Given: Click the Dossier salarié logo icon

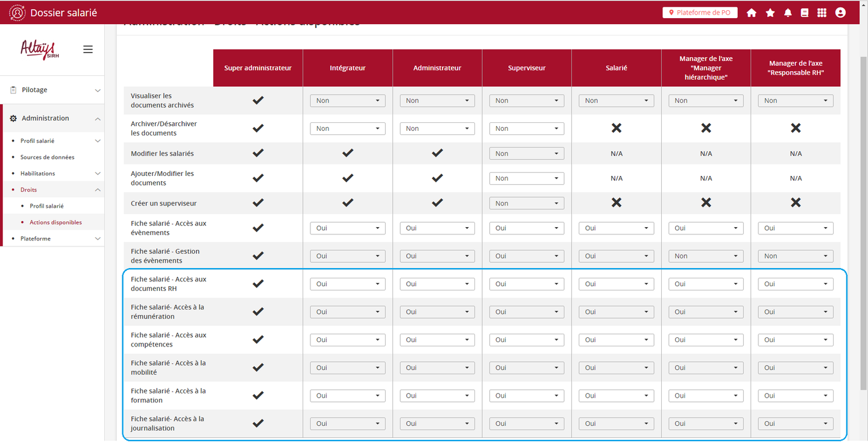Looking at the screenshot, I should 17,13.
